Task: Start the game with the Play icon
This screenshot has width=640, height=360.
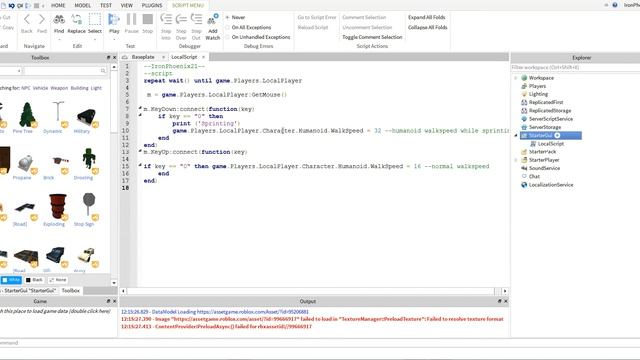Action: [114, 19]
